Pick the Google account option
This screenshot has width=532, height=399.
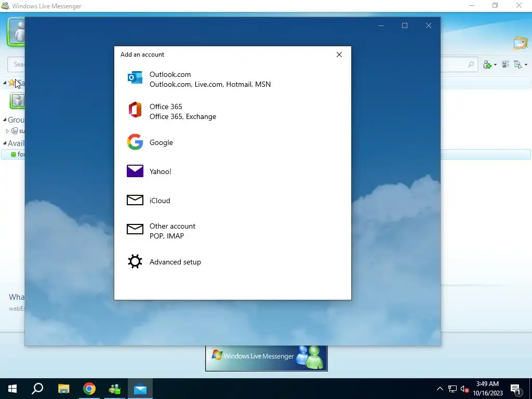coord(232,142)
